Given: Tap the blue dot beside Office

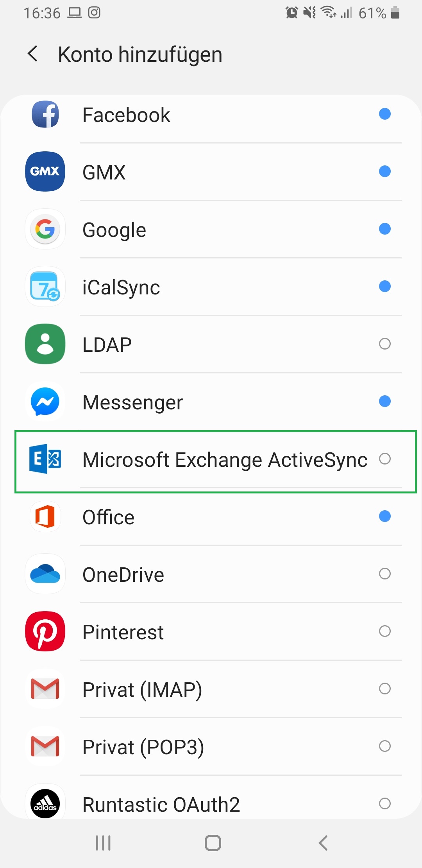Looking at the screenshot, I should pyautogui.click(x=385, y=516).
